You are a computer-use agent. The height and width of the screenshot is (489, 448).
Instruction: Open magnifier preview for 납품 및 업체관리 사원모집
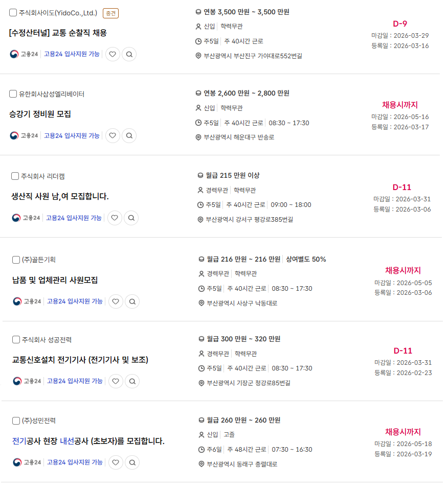coord(132,302)
